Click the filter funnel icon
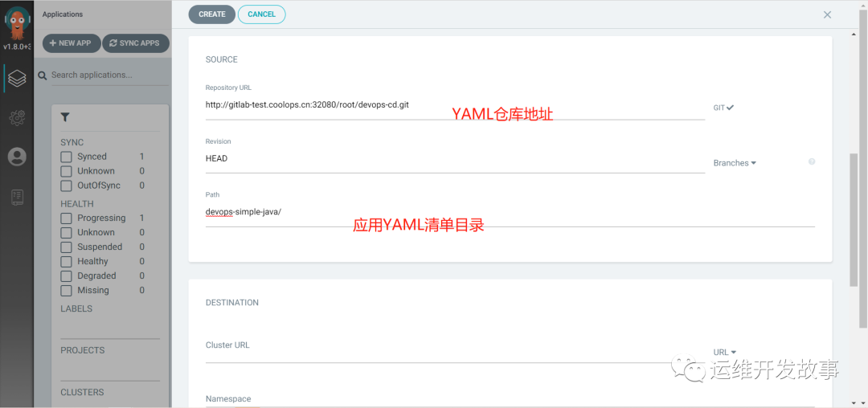The image size is (868, 408). point(65,117)
